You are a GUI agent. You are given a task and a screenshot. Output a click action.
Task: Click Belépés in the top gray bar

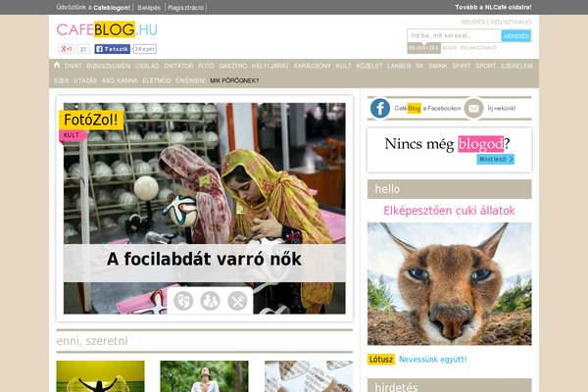coord(149,8)
